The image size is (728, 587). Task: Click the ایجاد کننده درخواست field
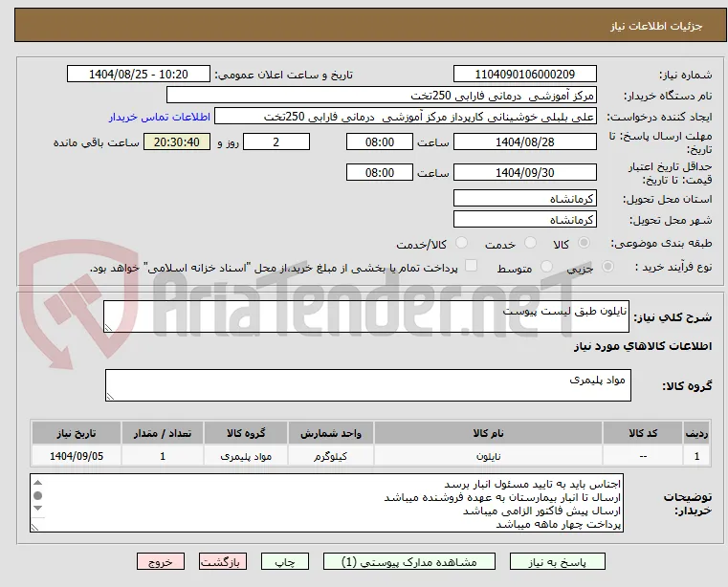pyautogui.click(x=406, y=117)
